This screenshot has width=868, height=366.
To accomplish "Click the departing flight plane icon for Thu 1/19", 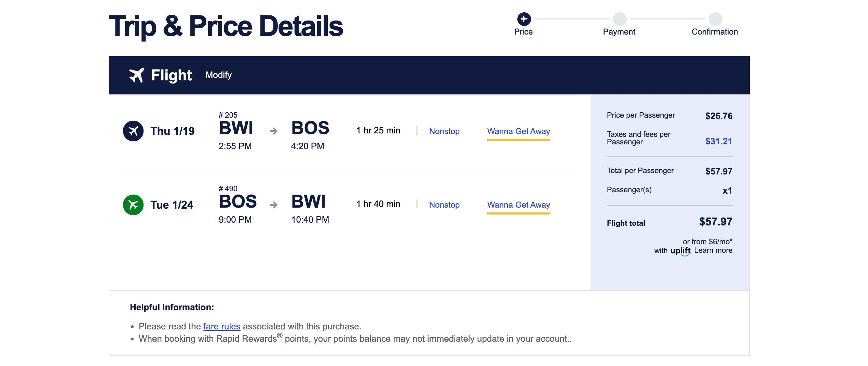I will click(x=133, y=131).
